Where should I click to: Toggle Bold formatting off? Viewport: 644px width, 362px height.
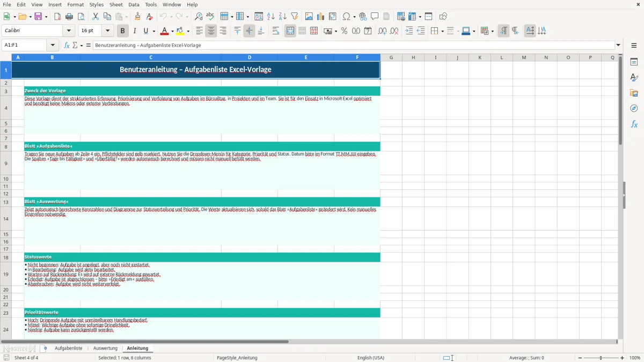coord(122,31)
